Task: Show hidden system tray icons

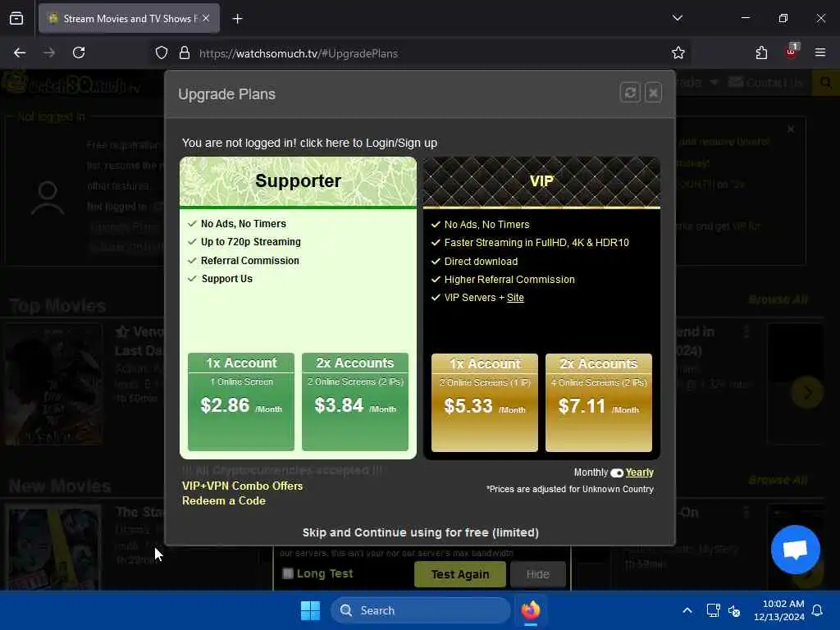Action: (687, 610)
